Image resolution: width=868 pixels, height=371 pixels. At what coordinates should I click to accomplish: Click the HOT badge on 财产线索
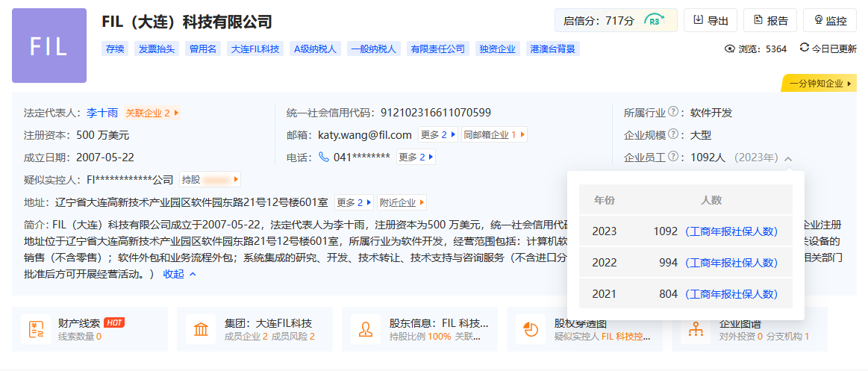[114, 322]
